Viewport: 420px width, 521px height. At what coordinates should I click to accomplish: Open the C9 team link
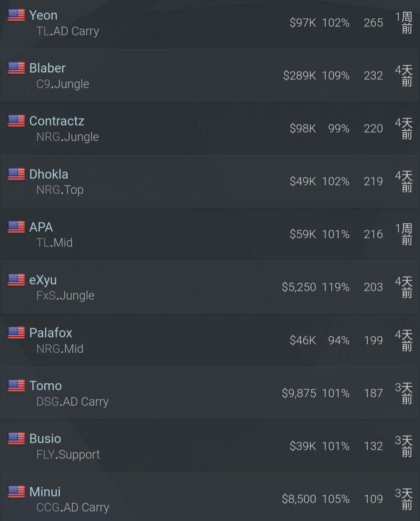pos(43,84)
